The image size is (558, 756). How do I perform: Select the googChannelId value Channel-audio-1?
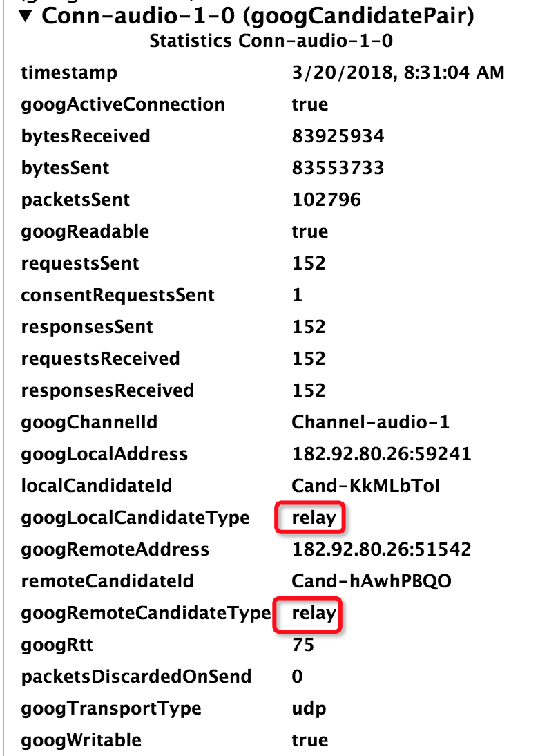point(371,423)
